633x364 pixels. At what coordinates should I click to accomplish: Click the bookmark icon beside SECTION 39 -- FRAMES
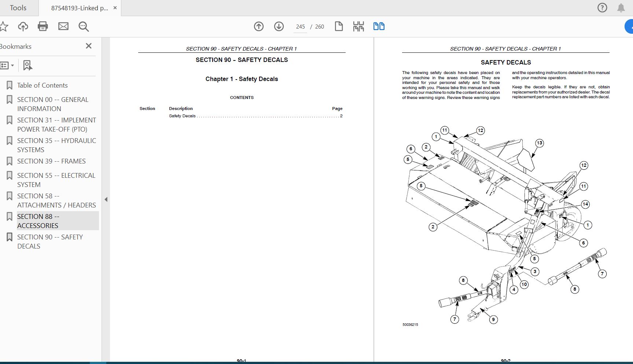coord(10,161)
